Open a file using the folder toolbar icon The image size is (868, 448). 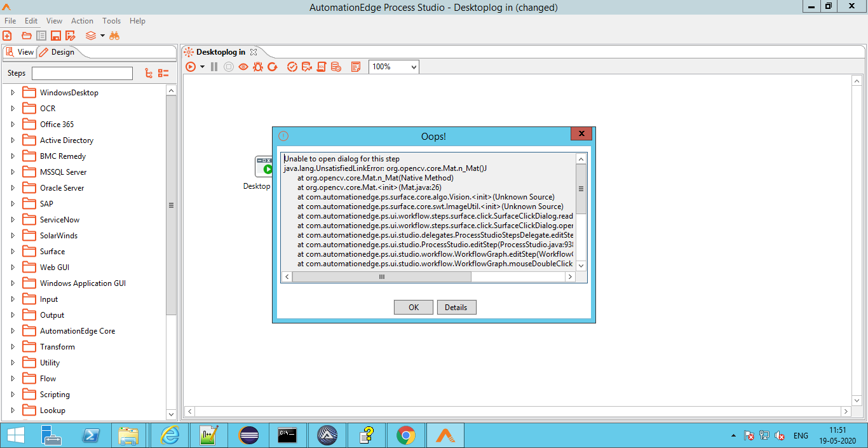tap(27, 36)
